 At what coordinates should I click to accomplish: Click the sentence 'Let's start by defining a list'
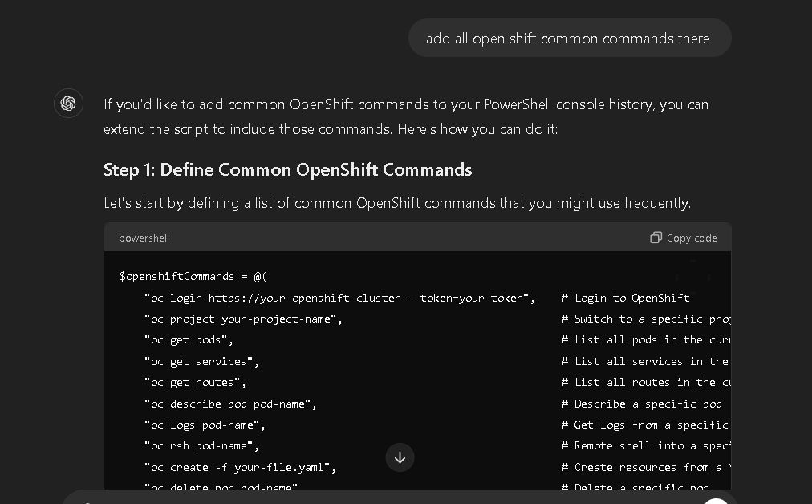coord(397,203)
